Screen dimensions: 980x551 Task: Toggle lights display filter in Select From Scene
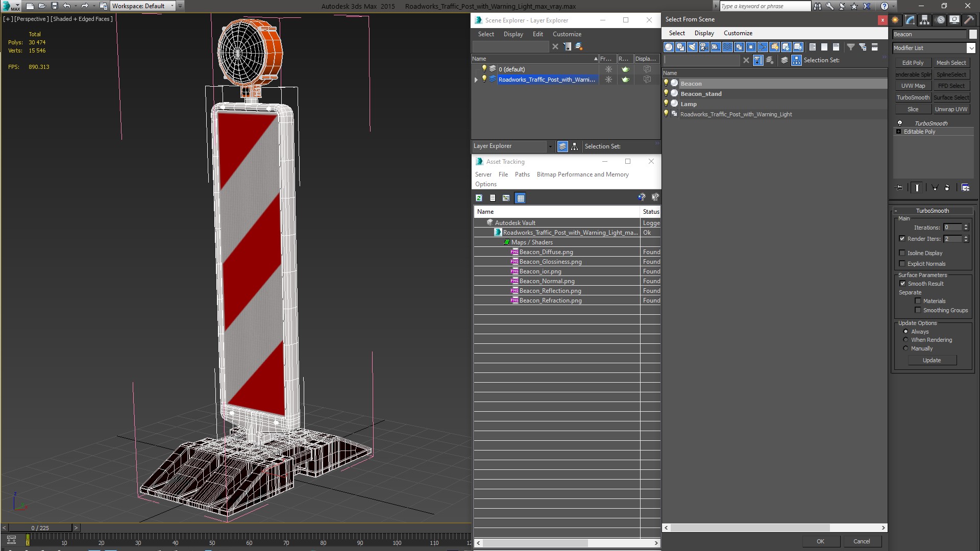click(x=692, y=47)
